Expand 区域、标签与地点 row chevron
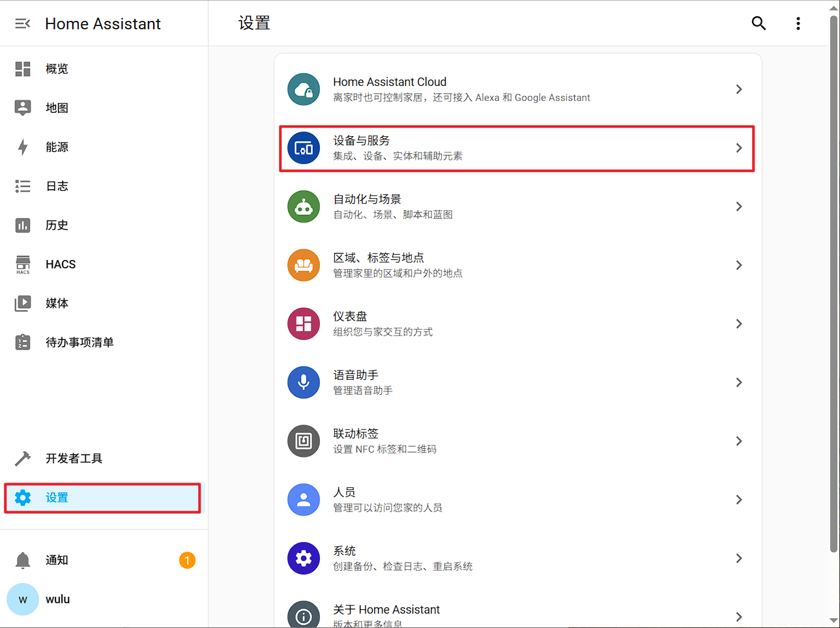Viewport: 840px width, 628px height. (x=739, y=265)
